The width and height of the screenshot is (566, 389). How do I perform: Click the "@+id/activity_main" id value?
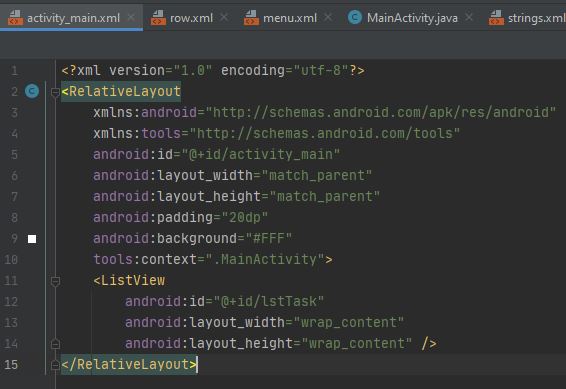tap(261, 154)
